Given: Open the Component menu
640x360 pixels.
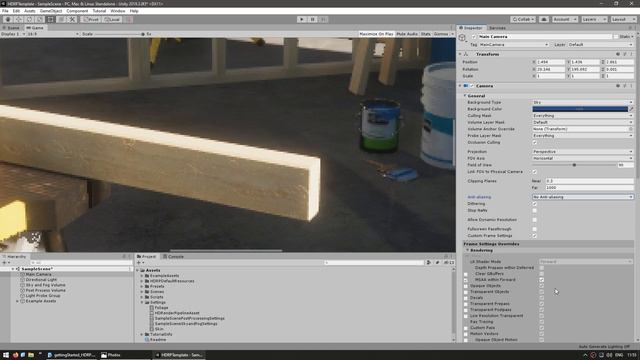Looking at the screenshot, I should point(77,11).
